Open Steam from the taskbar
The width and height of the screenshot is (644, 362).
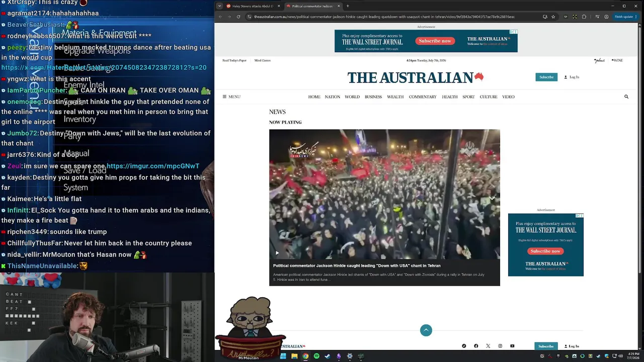[328, 356]
